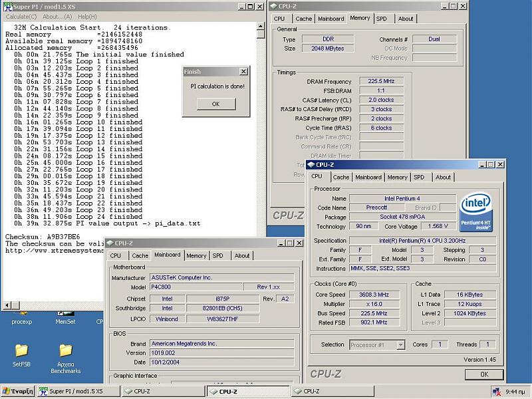Switch to the CPU tab in the CPU-Z Memory window
This screenshot has height=399, width=532.
point(279,19)
